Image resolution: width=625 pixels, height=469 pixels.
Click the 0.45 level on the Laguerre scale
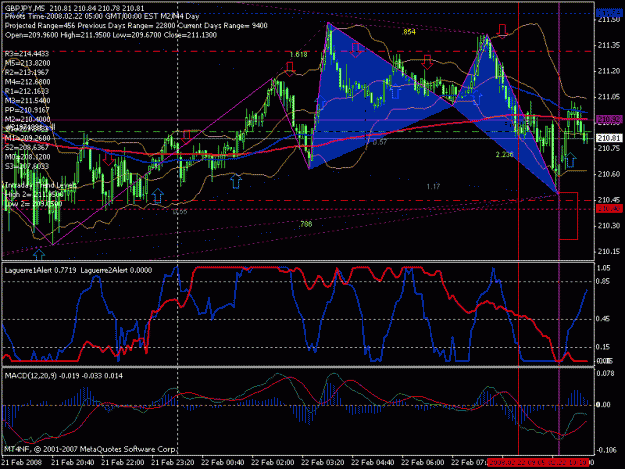(x=603, y=319)
